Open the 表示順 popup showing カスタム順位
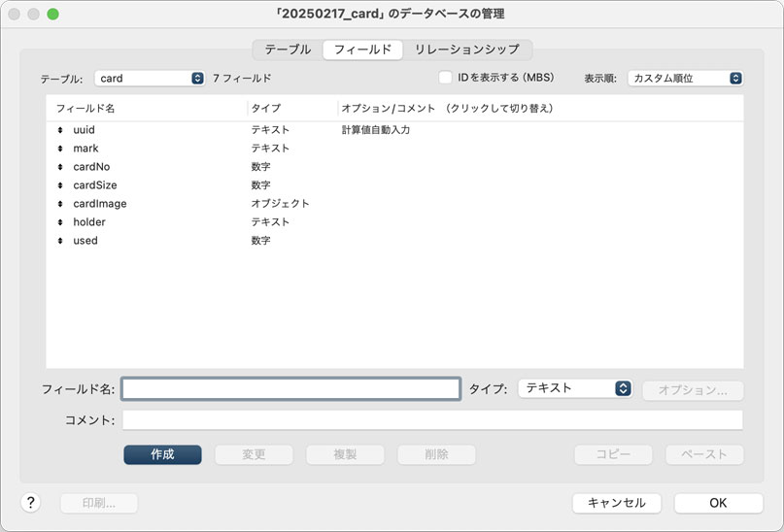Viewport: 784px width, 532px height. (x=685, y=78)
